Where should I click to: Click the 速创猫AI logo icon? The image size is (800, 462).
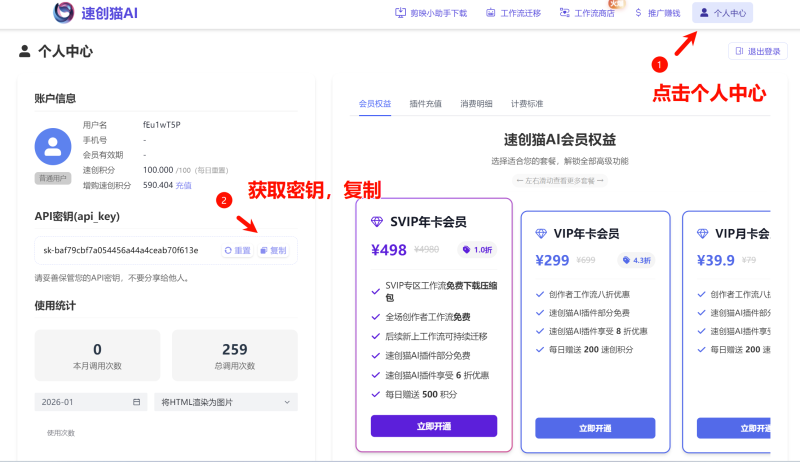(63, 13)
